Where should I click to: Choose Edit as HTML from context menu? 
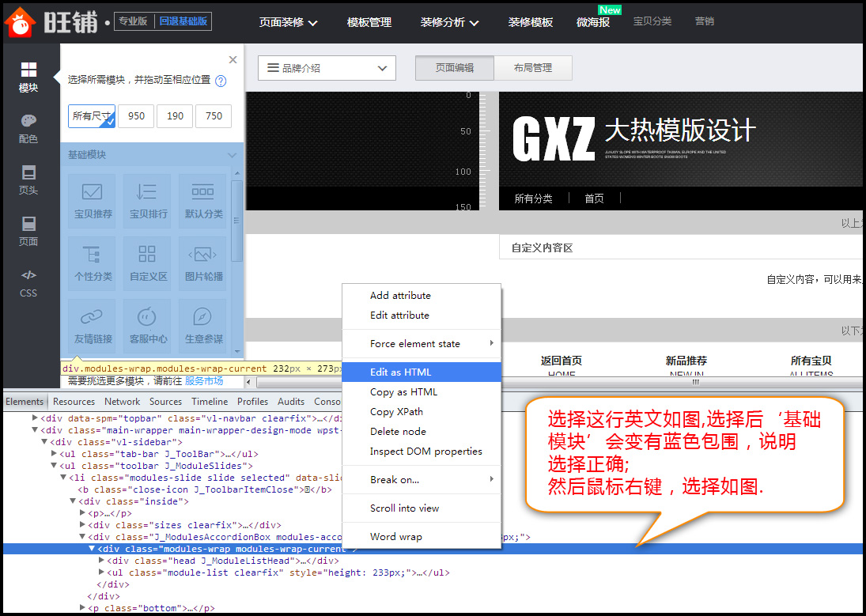[x=422, y=372]
